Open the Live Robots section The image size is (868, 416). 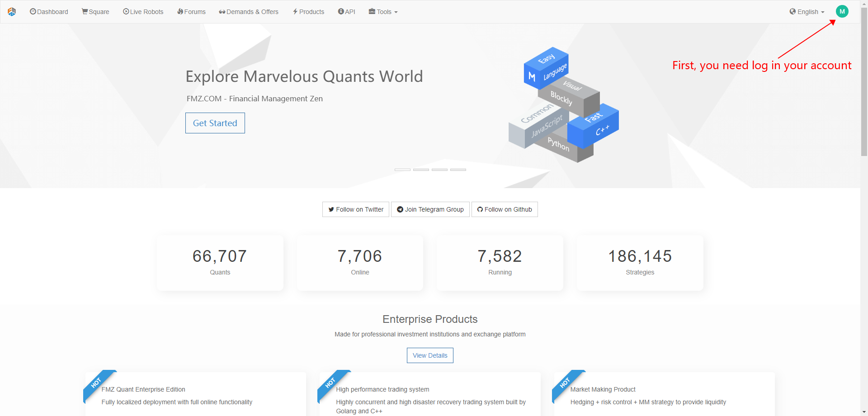pos(143,12)
